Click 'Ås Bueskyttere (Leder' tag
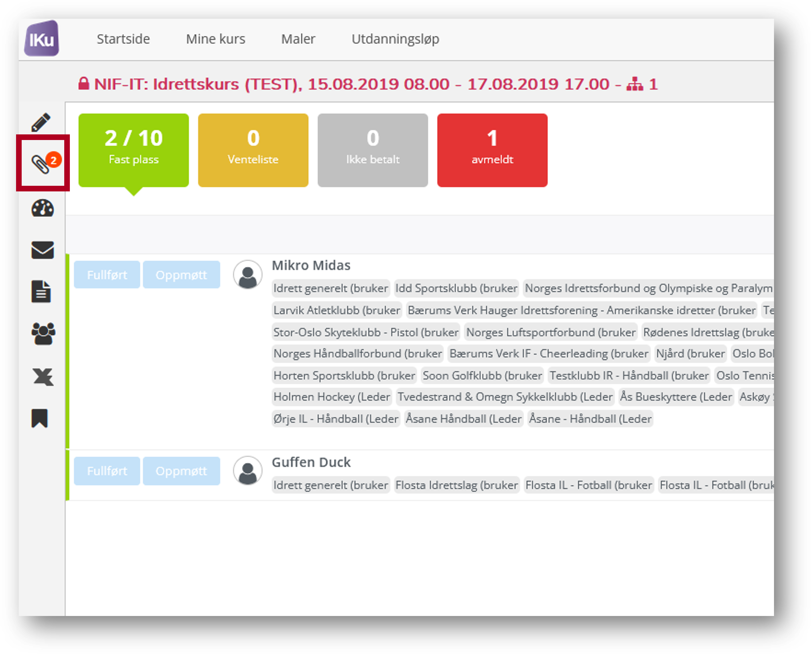The width and height of the screenshot is (812, 654). 676,397
